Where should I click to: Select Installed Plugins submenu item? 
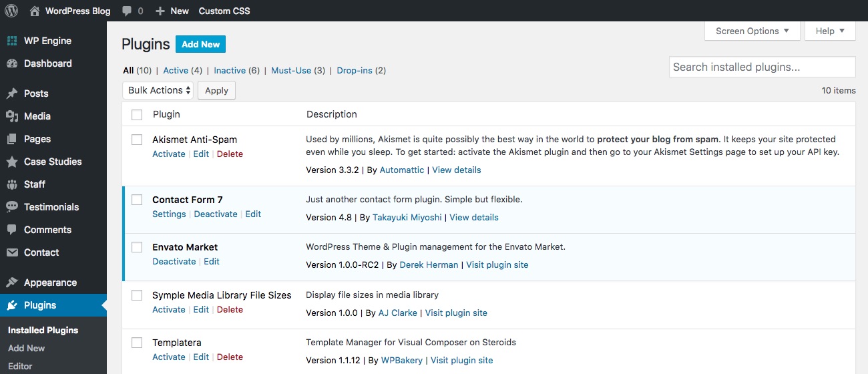coord(43,330)
